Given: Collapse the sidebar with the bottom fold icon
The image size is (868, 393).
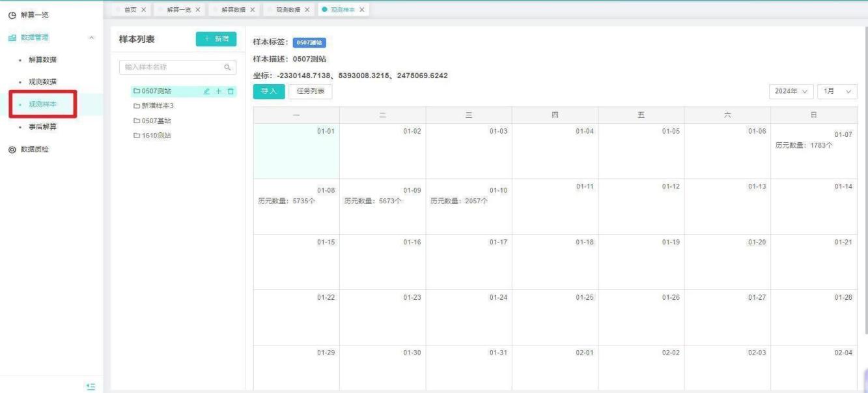Looking at the screenshot, I should [x=91, y=386].
